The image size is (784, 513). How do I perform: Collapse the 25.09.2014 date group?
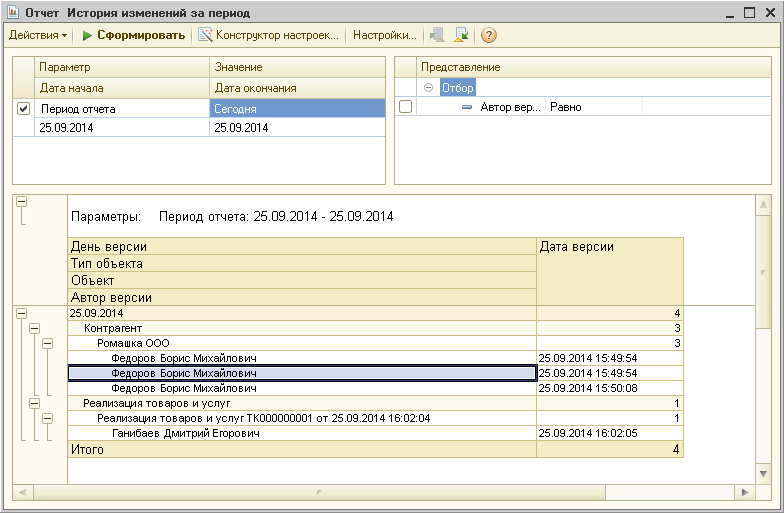21,313
